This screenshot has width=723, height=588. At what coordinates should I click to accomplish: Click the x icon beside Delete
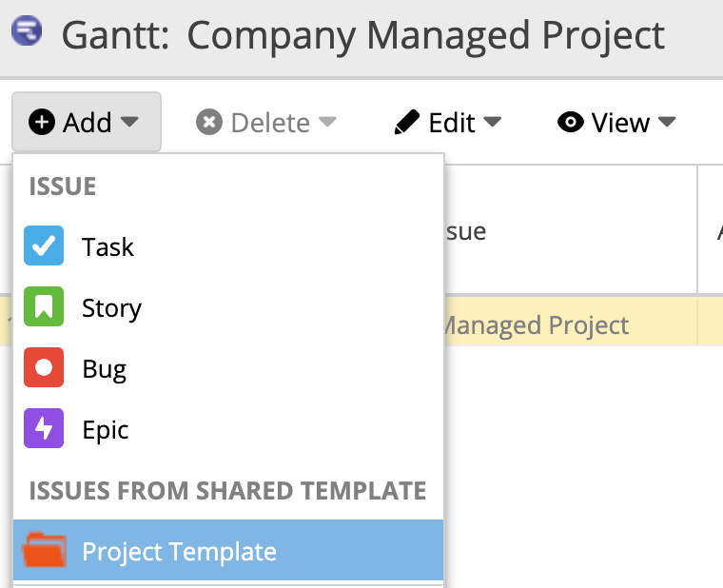(209, 123)
